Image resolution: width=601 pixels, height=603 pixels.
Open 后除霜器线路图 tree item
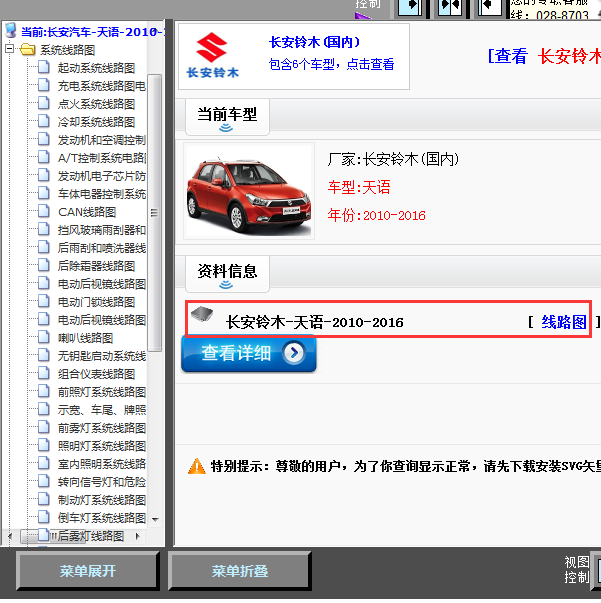click(96, 266)
